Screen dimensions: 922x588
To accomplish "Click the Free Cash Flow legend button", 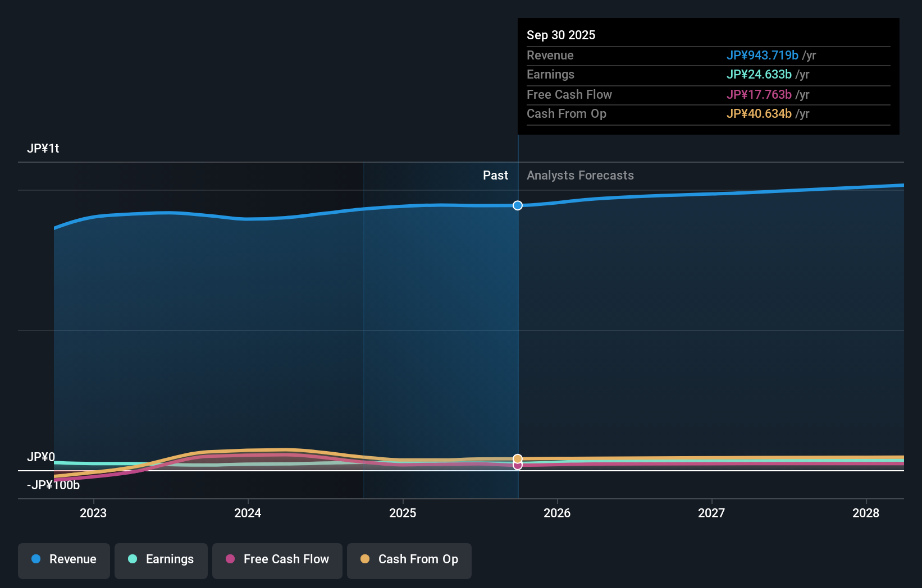I will [x=277, y=561].
